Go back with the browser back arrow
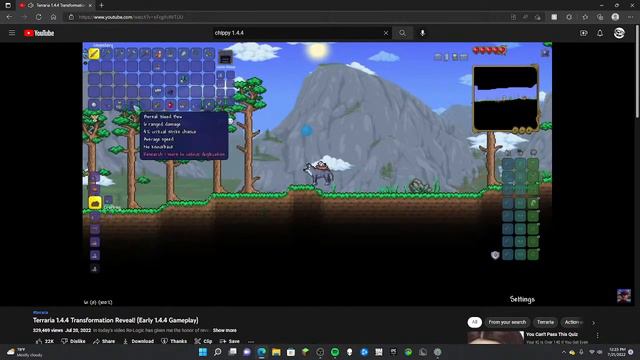640x360 pixels. coord(9,17)
